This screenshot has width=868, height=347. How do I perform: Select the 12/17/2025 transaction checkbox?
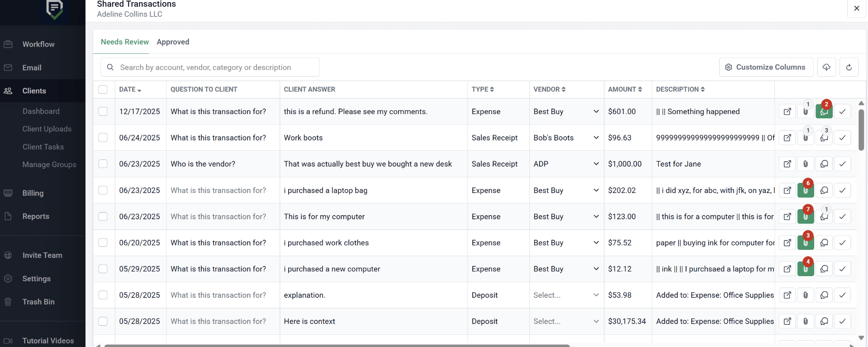point(103,112)
